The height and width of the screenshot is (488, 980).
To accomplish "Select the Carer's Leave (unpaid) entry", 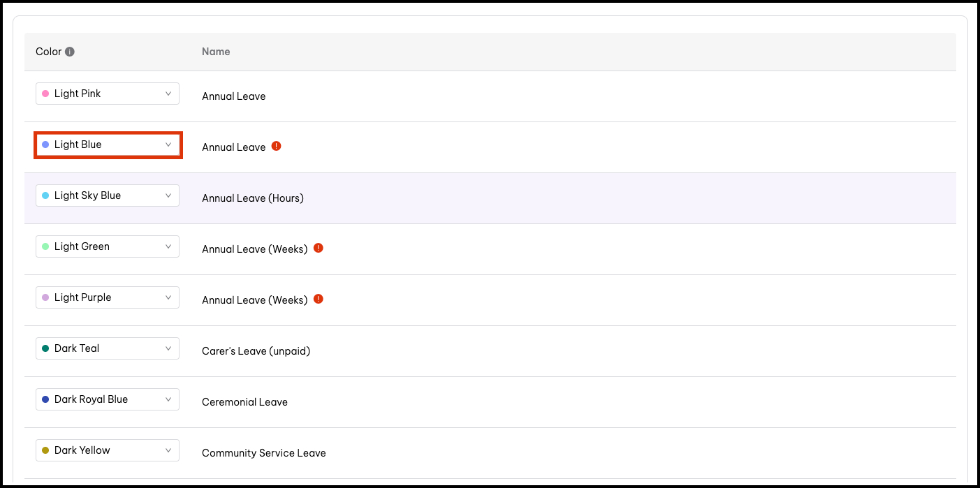I will pyautogui.click(x=256, y=351).
